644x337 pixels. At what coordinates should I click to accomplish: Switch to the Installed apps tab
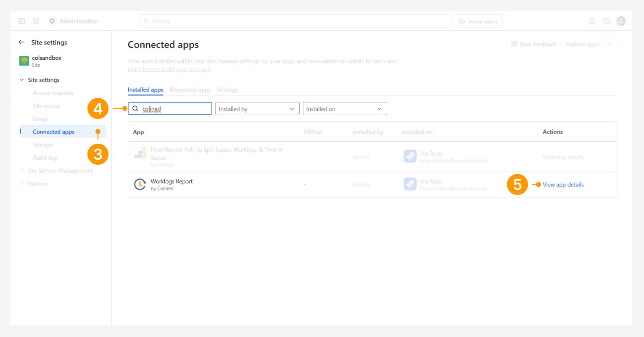coord(145,90)
